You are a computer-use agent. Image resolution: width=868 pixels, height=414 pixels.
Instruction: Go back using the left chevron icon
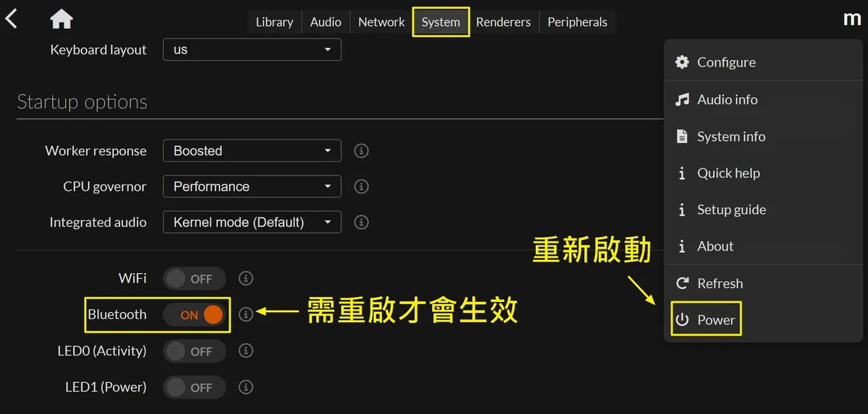11,18
